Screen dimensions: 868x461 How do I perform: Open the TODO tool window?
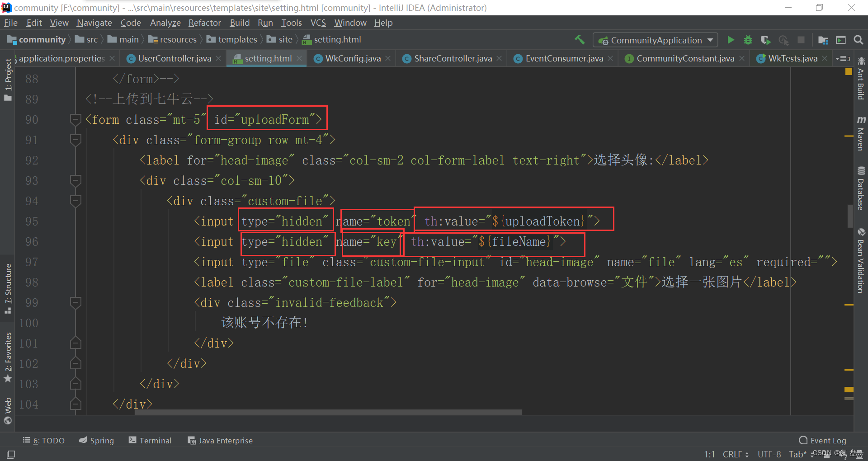[x=44, y=441]
